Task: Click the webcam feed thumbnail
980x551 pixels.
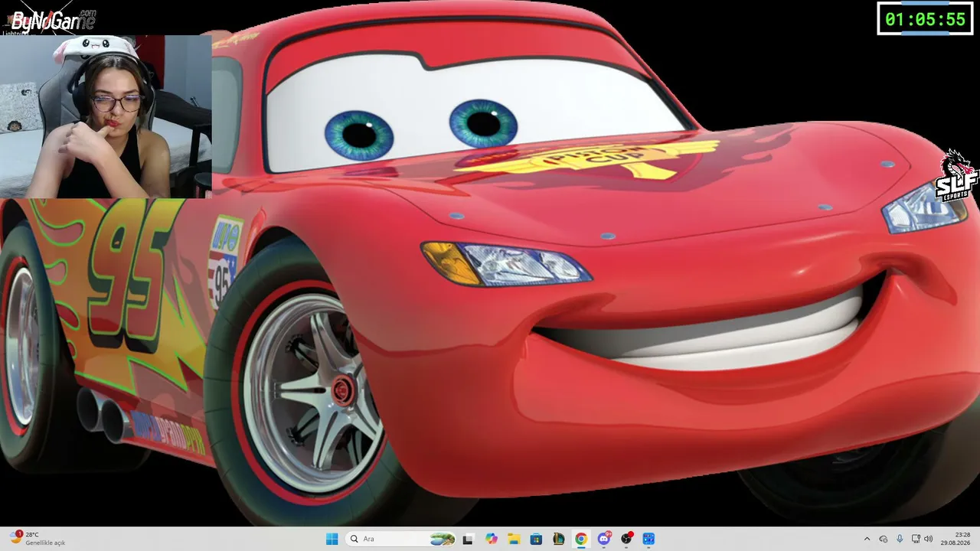Action: [x=106, y=116]
